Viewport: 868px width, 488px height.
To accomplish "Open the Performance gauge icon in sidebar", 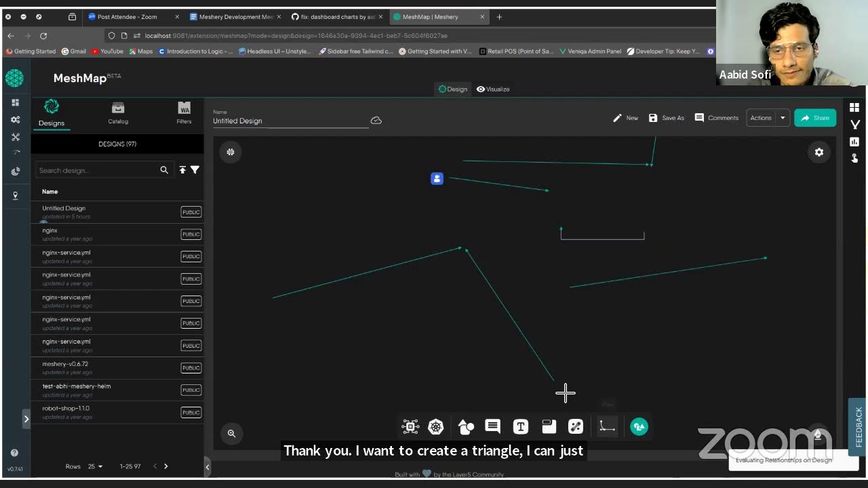I will (x=16, y=152).
